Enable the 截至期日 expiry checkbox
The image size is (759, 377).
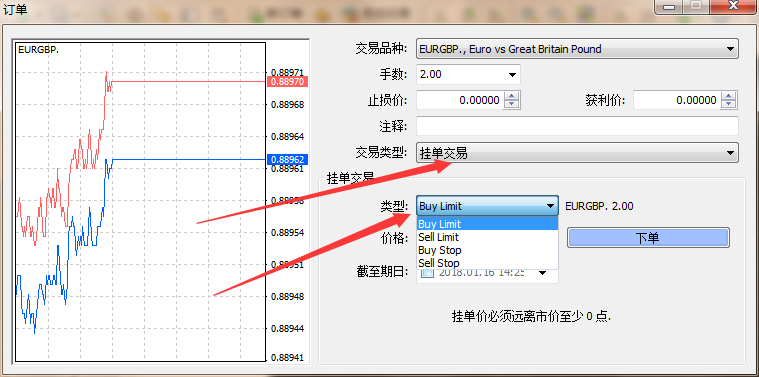[427, 272]
